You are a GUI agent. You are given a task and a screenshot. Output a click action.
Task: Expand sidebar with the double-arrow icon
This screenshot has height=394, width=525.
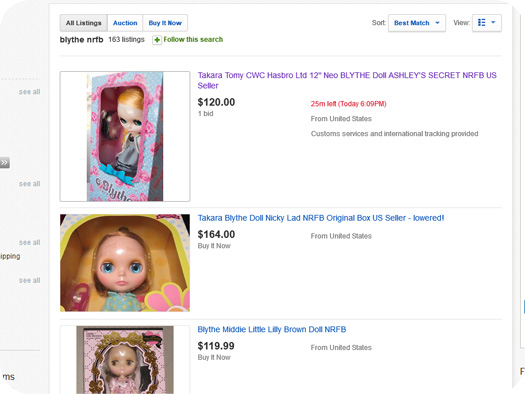pyautogui.click(x=4, y=163)
